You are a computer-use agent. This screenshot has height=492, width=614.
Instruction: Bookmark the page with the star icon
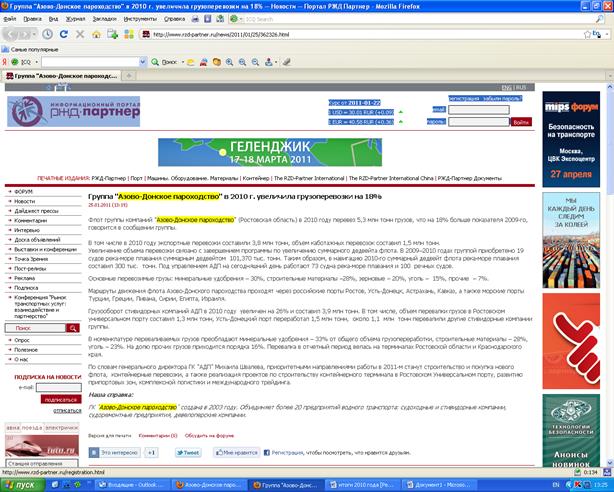click(x=587, y=34)
